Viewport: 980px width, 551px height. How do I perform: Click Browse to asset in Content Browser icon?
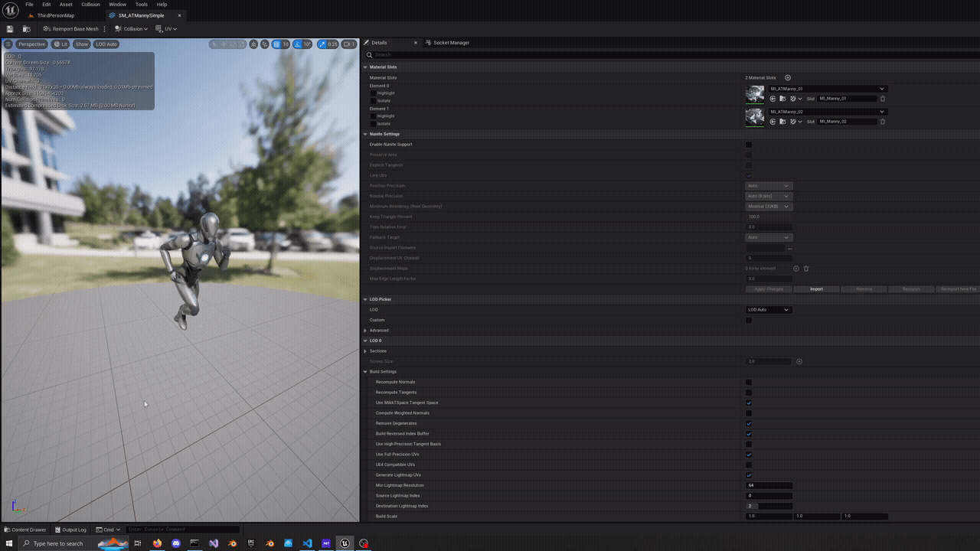[x=26, y=29]
